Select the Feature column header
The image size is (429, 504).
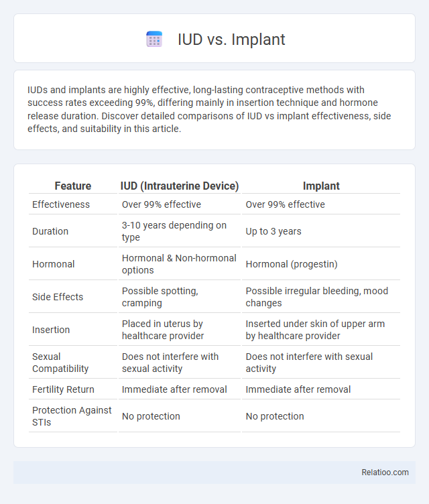pyautogui.click(x=73, y=186)
